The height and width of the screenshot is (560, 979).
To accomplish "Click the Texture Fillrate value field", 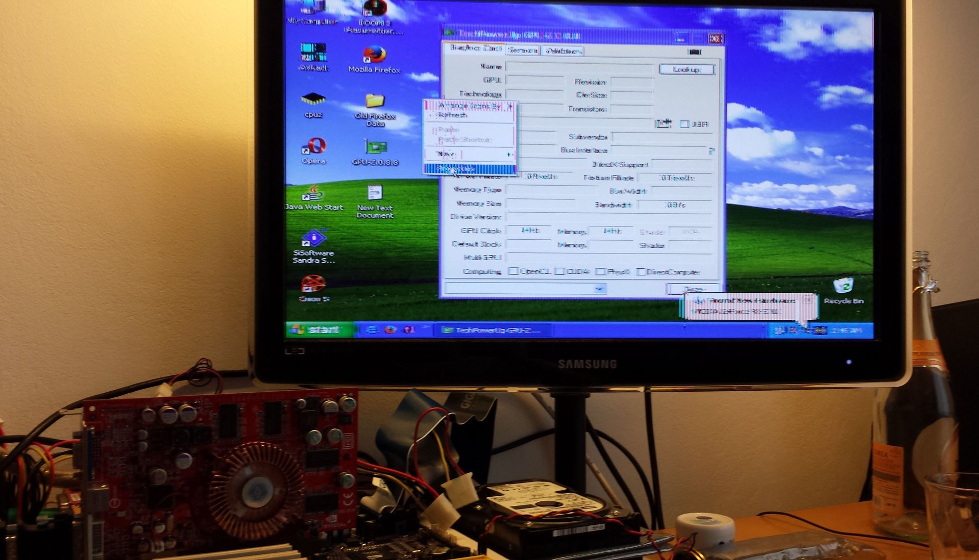I will click(675, 178).
